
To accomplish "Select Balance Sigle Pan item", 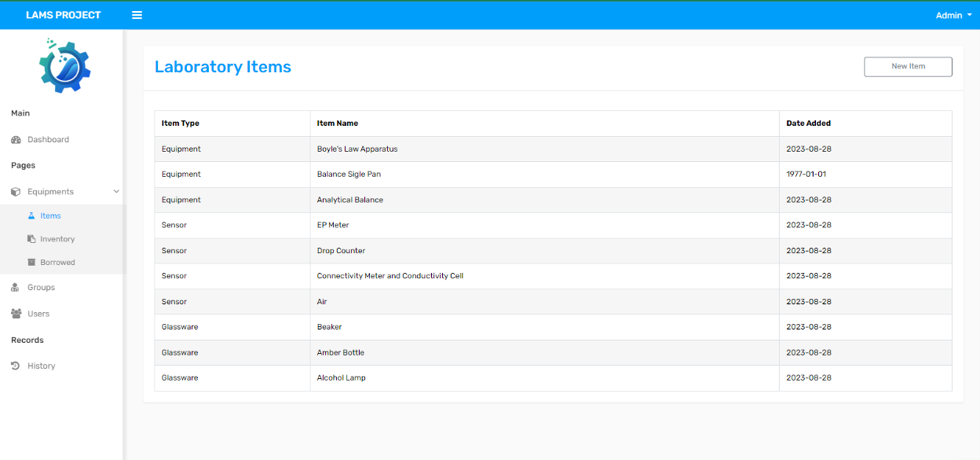I will coord(348,174).
